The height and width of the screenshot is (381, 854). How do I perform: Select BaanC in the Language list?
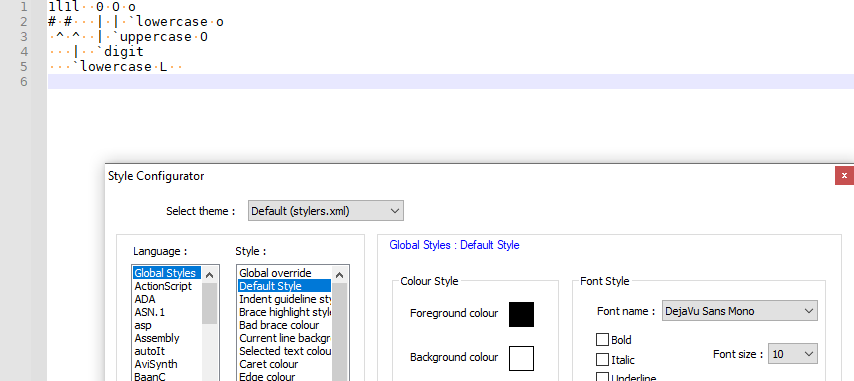(167, 376)
